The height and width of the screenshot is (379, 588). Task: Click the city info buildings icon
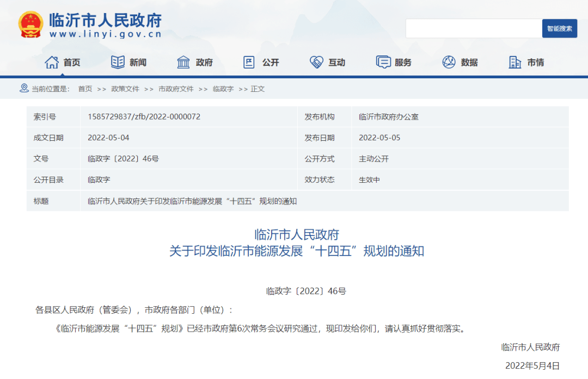tap(514, 63)
